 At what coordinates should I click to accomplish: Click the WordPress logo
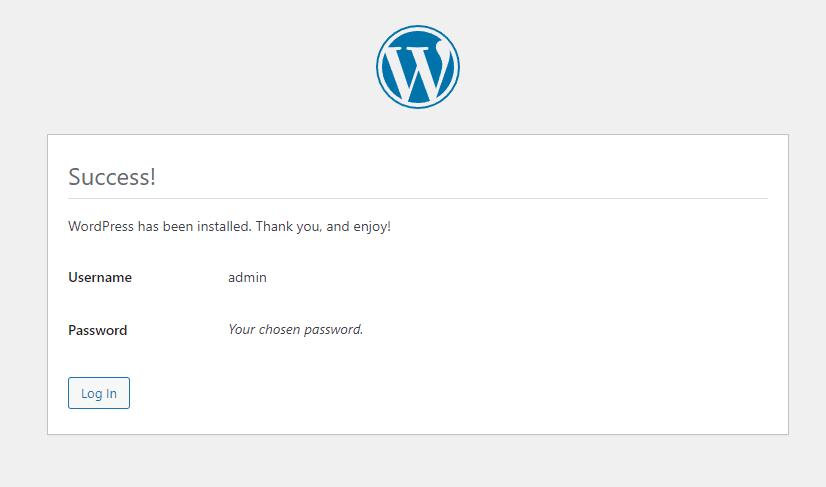pyautogui.click(x=418, y=67)
